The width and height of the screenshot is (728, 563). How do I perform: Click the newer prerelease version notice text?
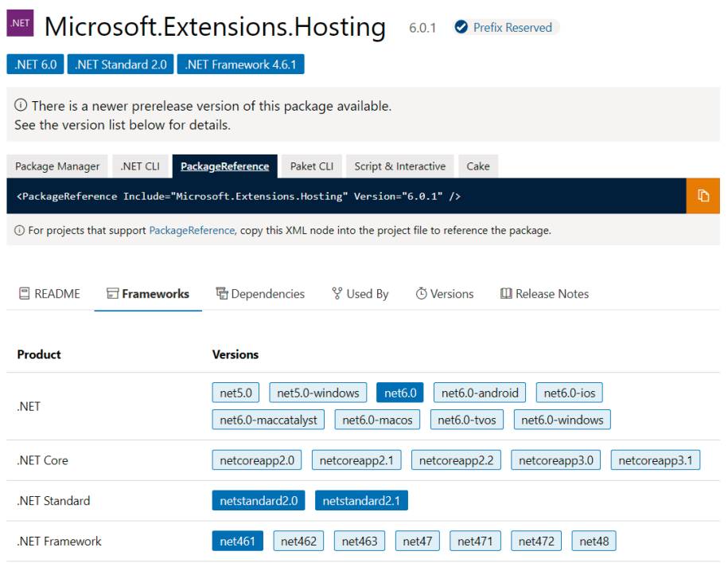pos(212,106)
